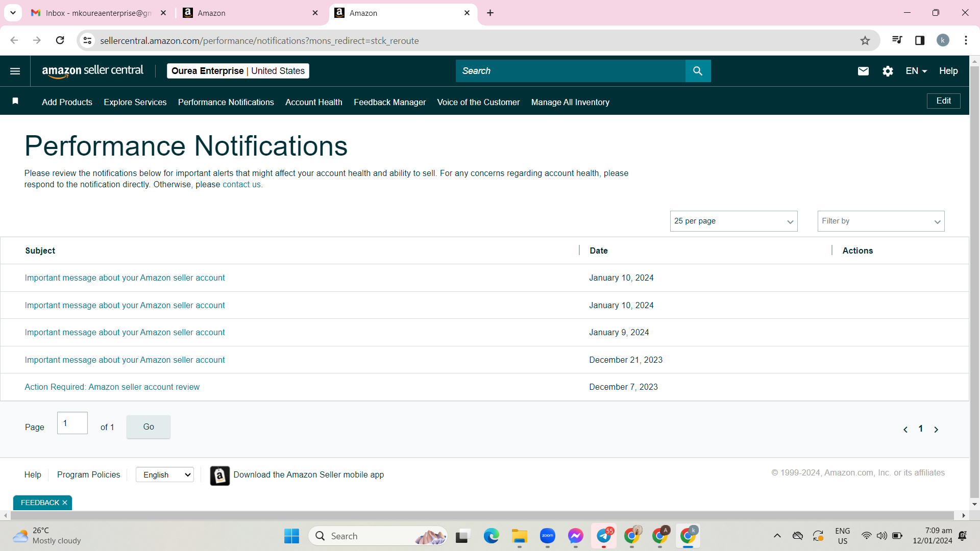Click the contact us link
Image resolution: width=980 pixels, height=551 pixels.
click(x=241, y=185)
